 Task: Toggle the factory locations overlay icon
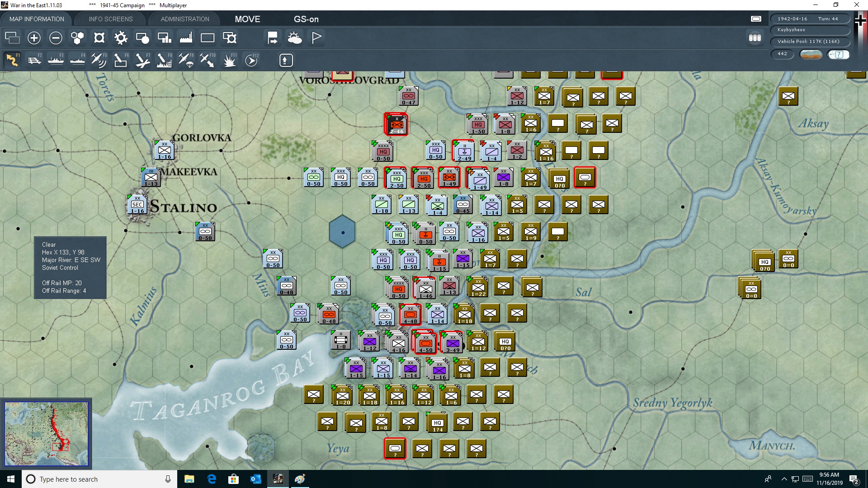(x=186, y=38)
